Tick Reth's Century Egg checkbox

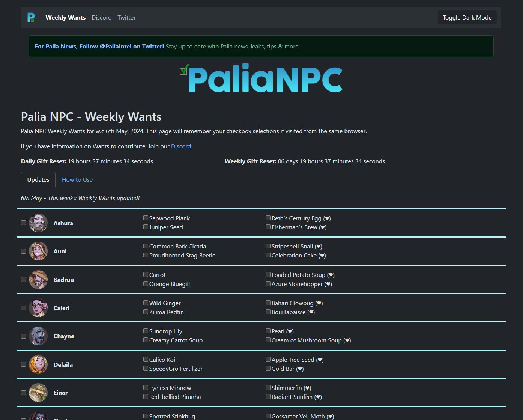click(x=268, y=218)
